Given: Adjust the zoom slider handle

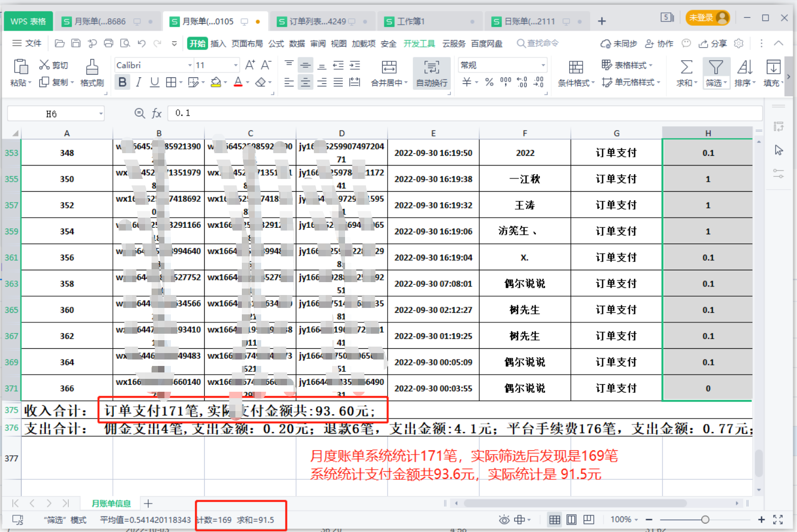Looking at the screenshot, I should [x=705, y=520].
